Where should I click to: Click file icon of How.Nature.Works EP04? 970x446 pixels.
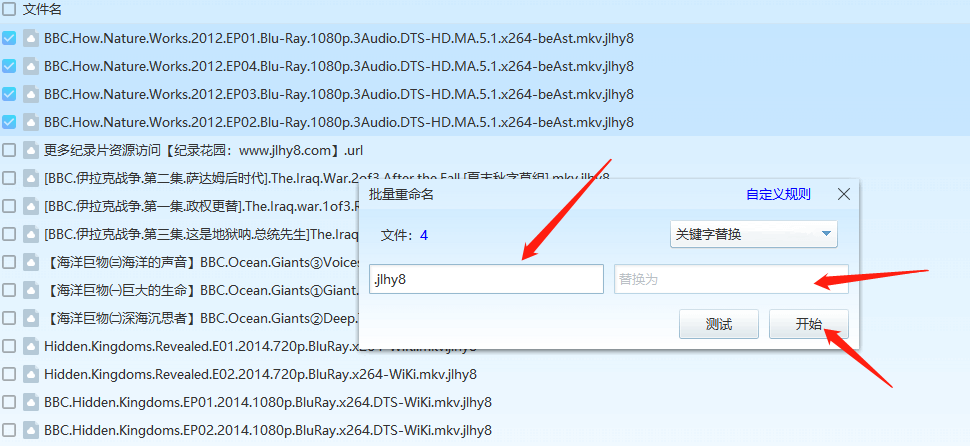pyautogui.click(x=31, y=67)
